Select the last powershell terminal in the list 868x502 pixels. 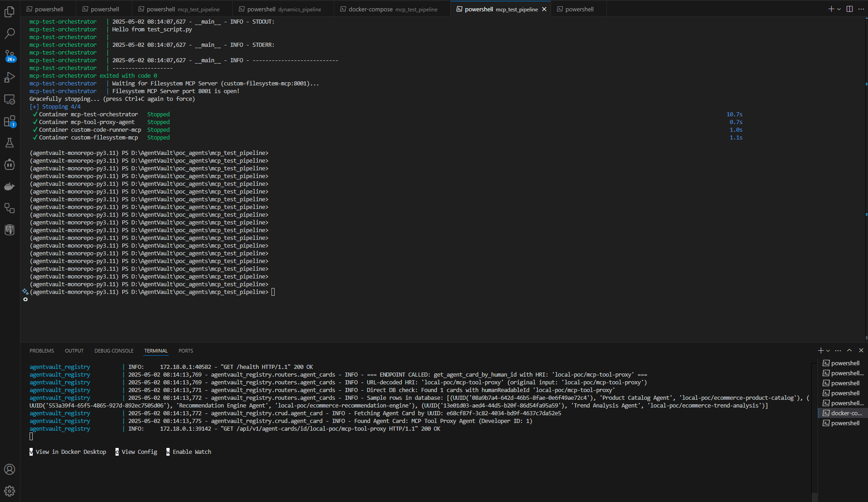pos(843,423)
